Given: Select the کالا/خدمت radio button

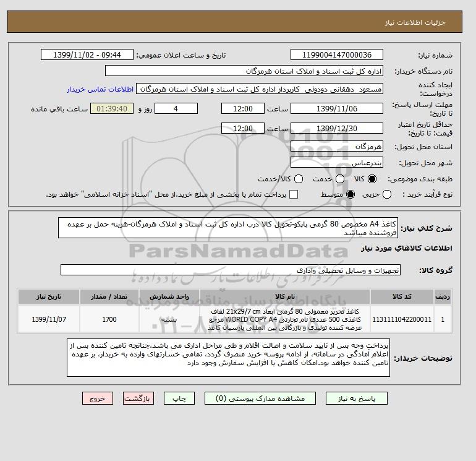Looking at the screenshot, I should tap(299, 179).
